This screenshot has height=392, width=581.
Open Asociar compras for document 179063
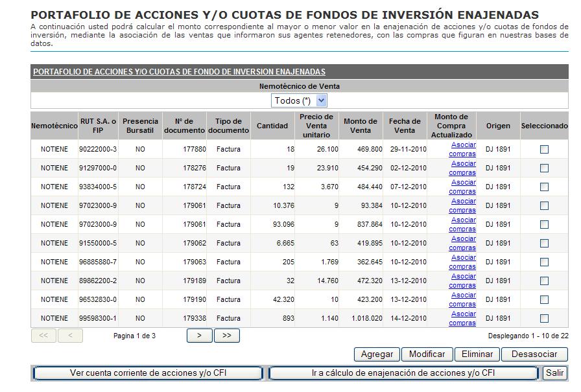tap(462, 262)
